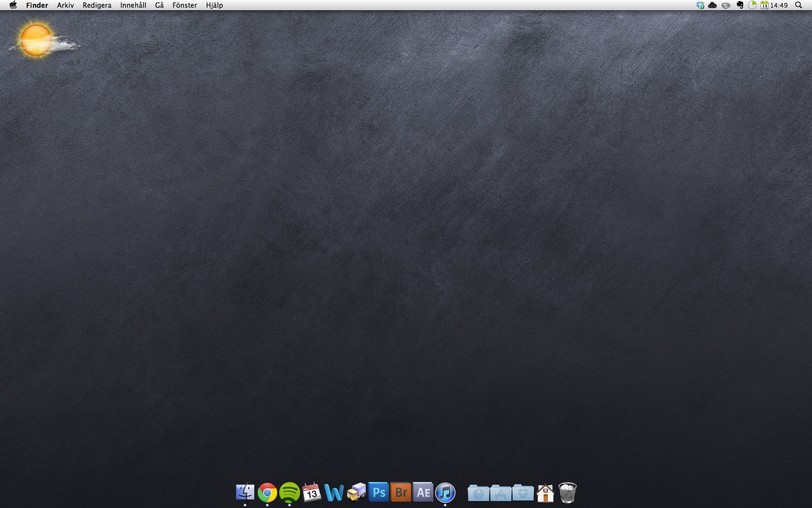Open the Fönster menu
This screenshot has height=508, width=812.
click(x=185, y=5)
